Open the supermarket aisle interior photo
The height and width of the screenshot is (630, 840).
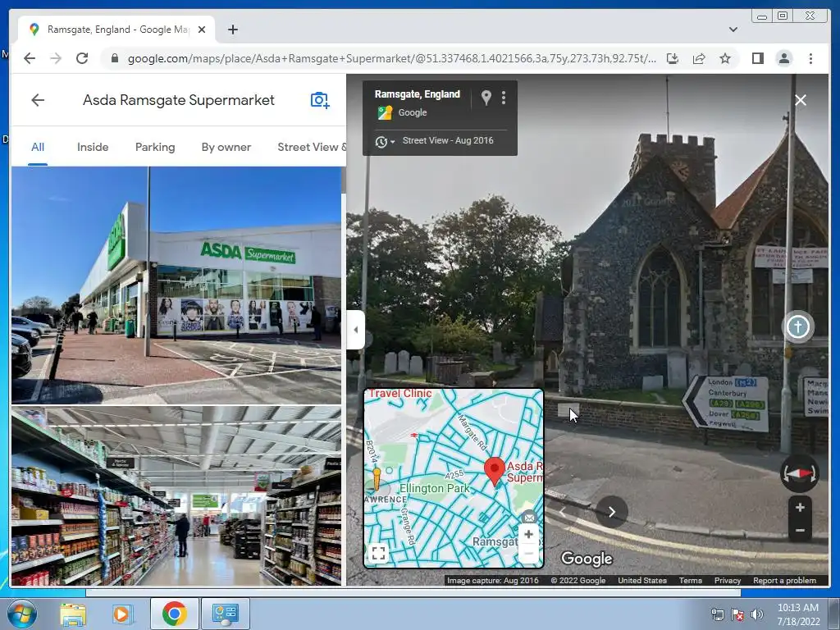176,495
